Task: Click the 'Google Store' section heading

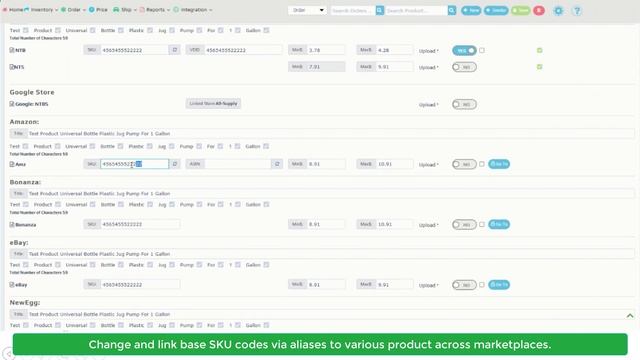Action: pyautogui.click(x=32, y=92)
